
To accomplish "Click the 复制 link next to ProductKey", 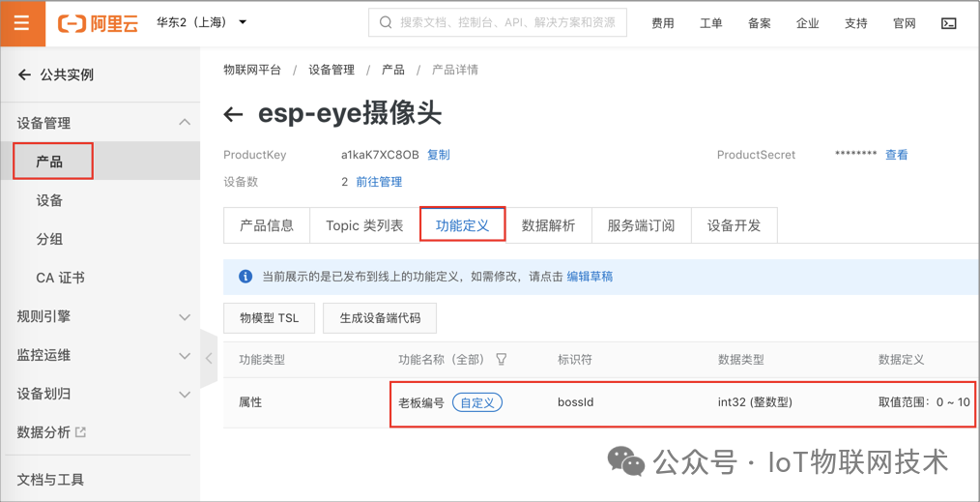I will coord(438,155).
